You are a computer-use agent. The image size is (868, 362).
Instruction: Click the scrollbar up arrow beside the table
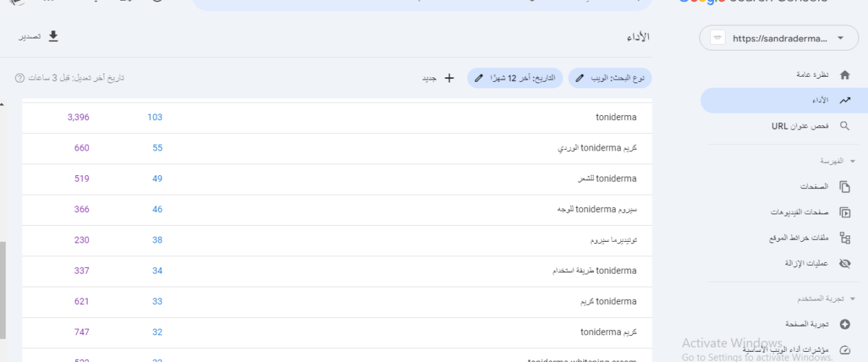[x=3, y=105]
